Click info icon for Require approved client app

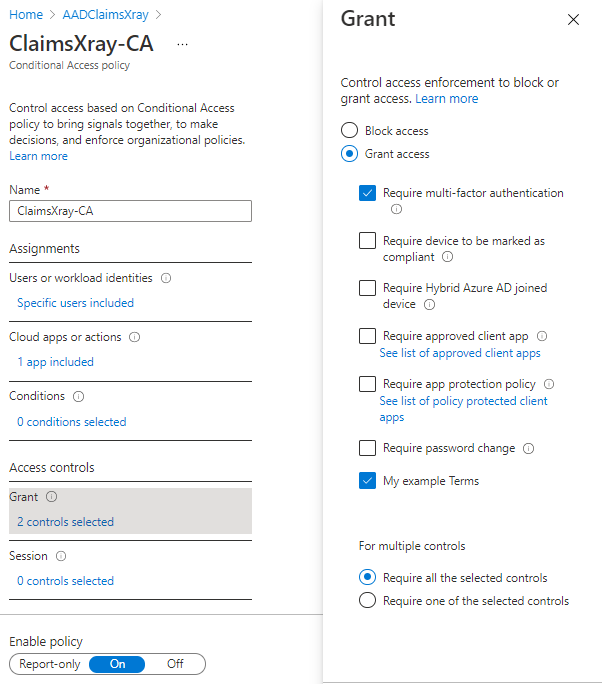pyautogui.click(x=541, y=336)
